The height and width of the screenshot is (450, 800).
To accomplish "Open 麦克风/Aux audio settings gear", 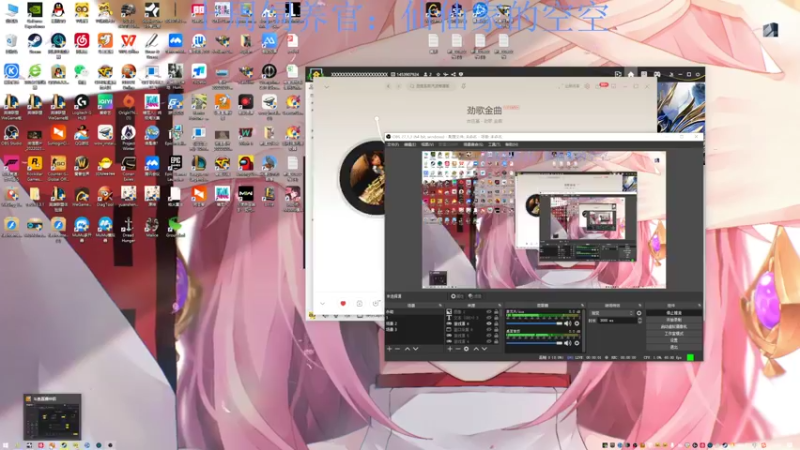I will point(577,323).
